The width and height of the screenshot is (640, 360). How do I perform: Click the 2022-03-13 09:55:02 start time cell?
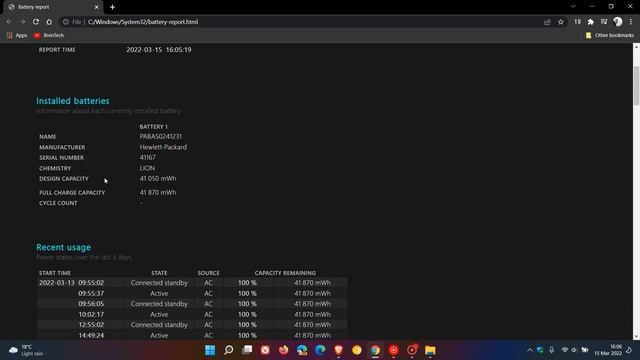(x=71, y=282)
